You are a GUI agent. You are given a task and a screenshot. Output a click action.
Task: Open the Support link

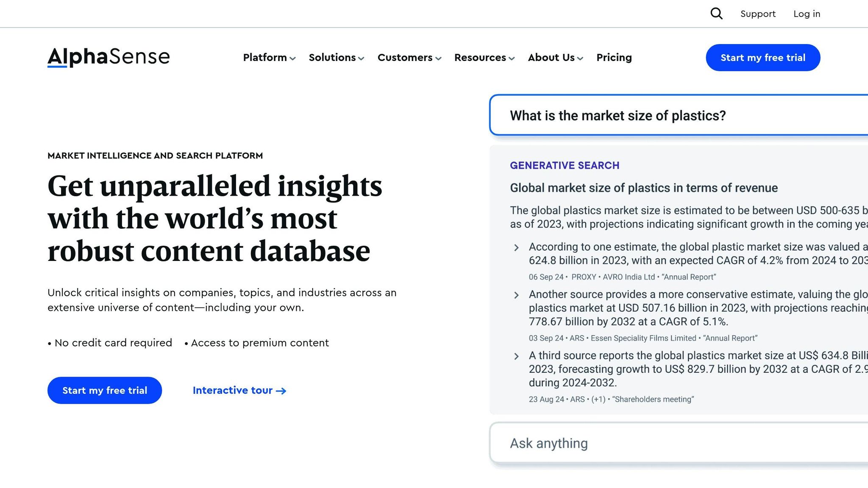click(758, 14)
